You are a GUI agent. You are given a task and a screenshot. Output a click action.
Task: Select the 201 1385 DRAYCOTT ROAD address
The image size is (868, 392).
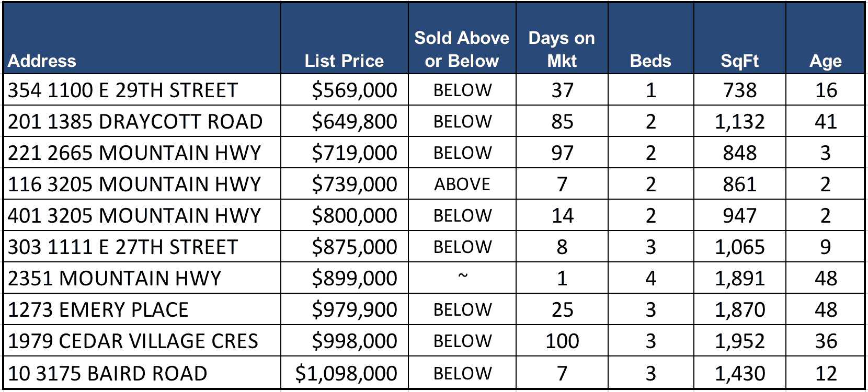point(135,122)
